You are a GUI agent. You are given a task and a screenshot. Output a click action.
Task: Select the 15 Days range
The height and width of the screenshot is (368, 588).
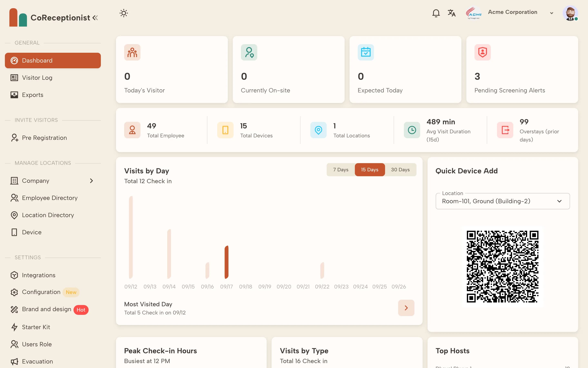[370, 170]
